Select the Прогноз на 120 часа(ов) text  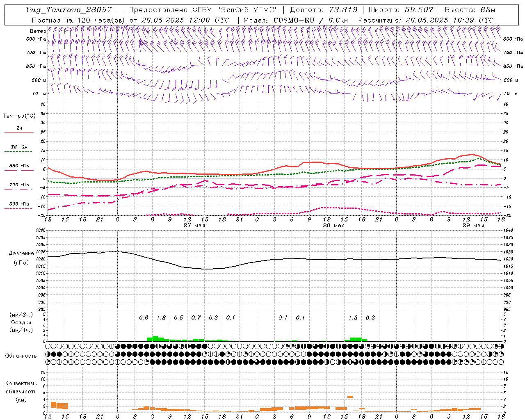click(x=79, y=20)
